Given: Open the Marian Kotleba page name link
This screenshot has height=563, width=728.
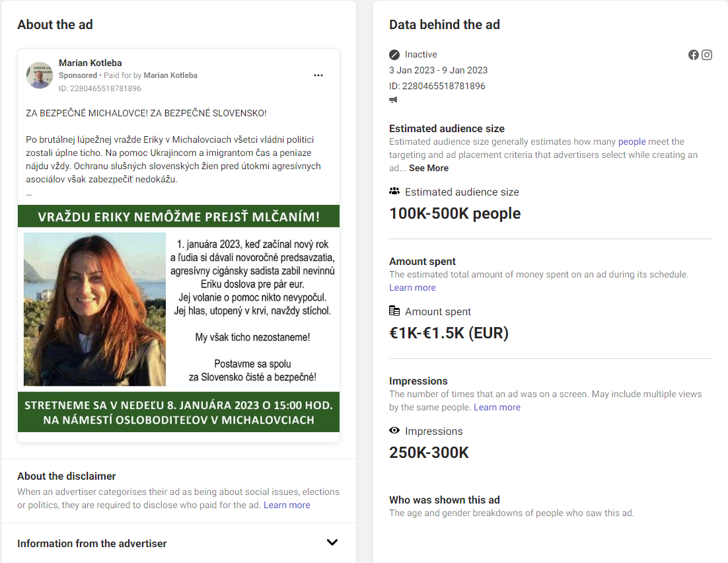Looking at the screenshot, I should (x=91, y=63).
